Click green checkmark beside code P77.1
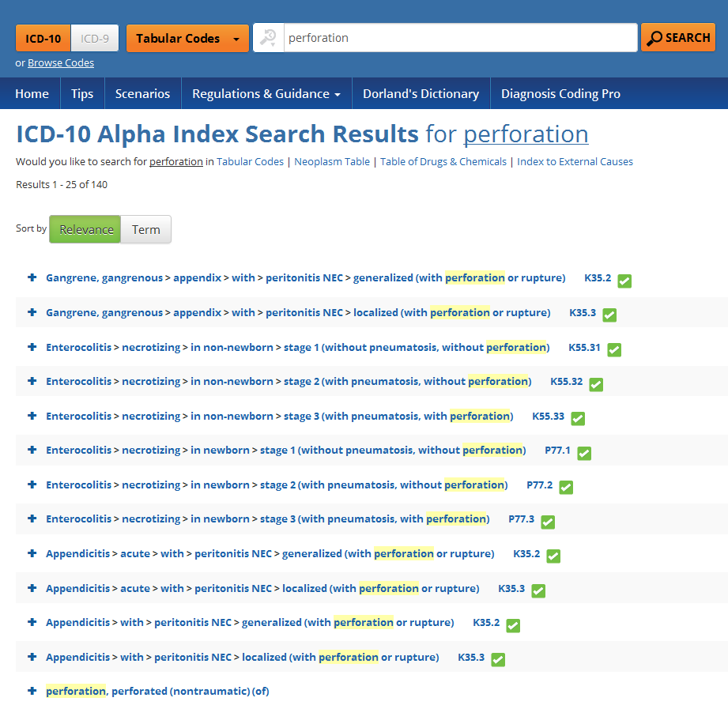Viewport: 728px width, 709px height. [584, 453]
